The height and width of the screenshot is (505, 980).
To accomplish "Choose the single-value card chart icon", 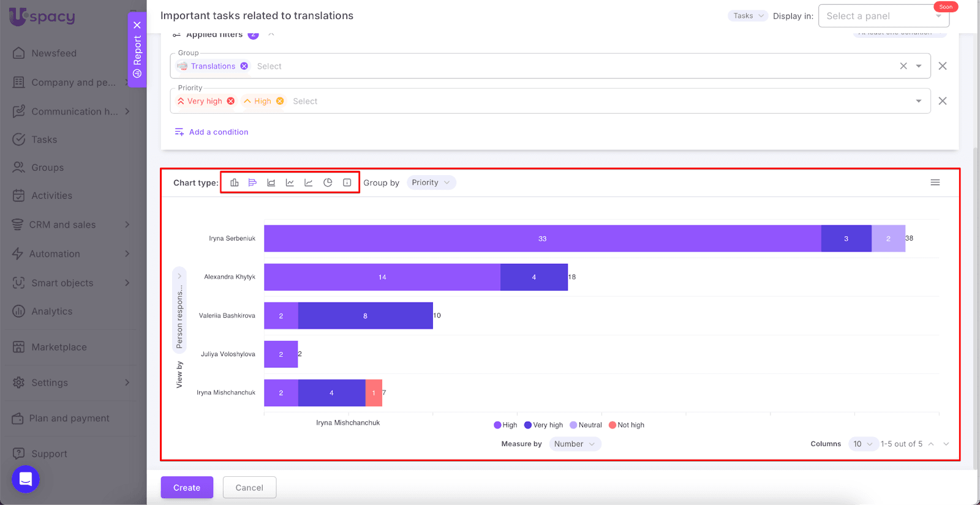I will pos(347,182).
